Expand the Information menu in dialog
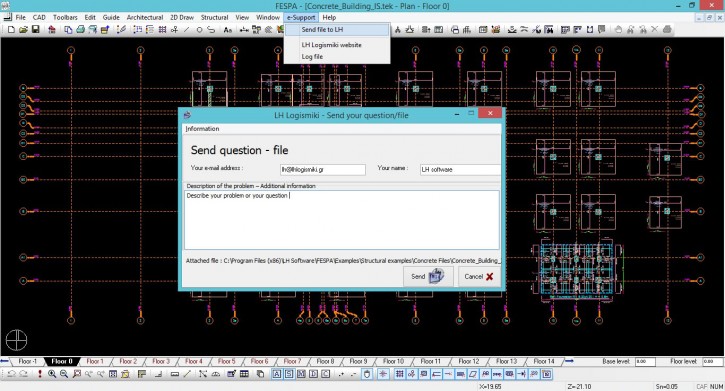Viewport: 725px width, 391px height. (x=202, y=128)
